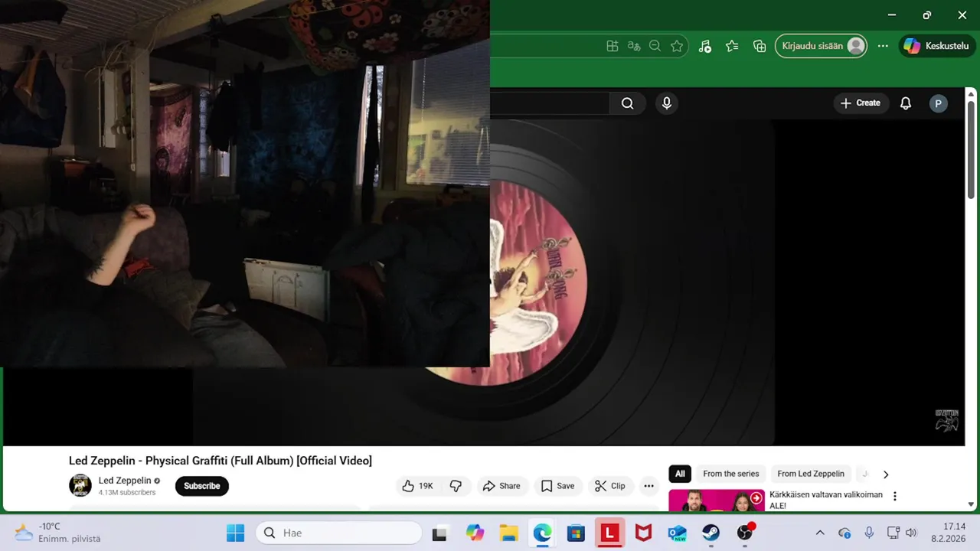Viewport: 980px width, 551px height.
Task: Click the taskbar Hae search box
Action: [338, 533]
